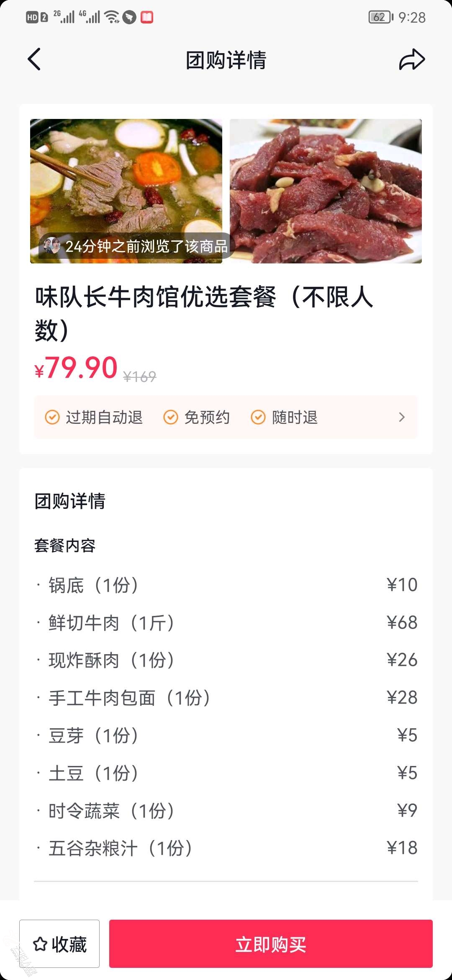Tap the back arrow icon
This screenshot has width=452, height=980.
click(34, 59)
